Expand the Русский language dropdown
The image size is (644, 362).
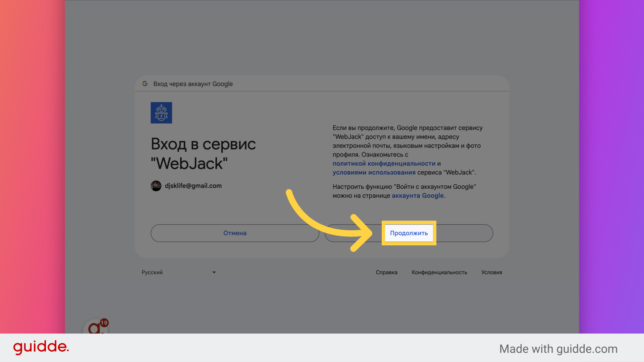(x=179, y=272)
